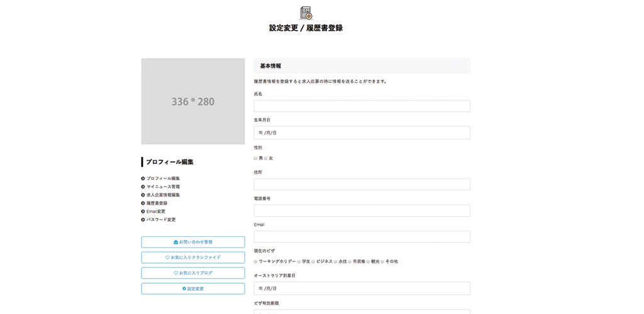This screenshot has height=314, width=644.
Task: Choose ワーキングホリデー visa radio button
Action: (255, 261)
